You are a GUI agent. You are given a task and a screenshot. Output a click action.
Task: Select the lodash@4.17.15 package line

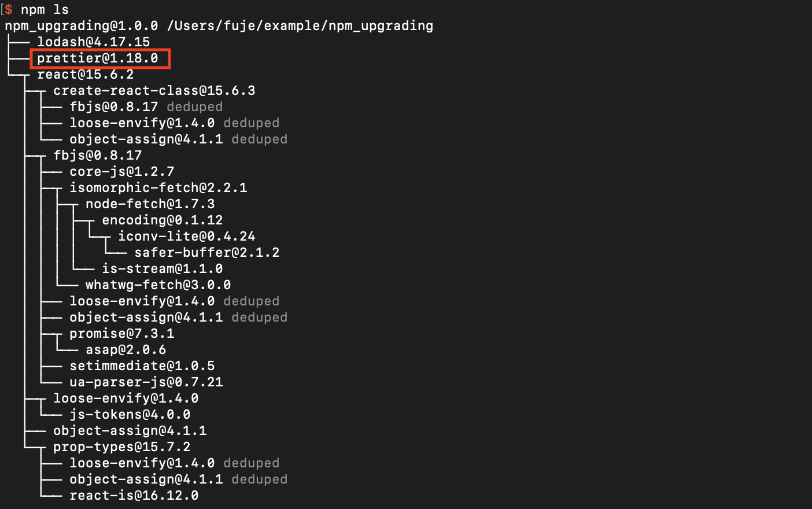[93, 42]
